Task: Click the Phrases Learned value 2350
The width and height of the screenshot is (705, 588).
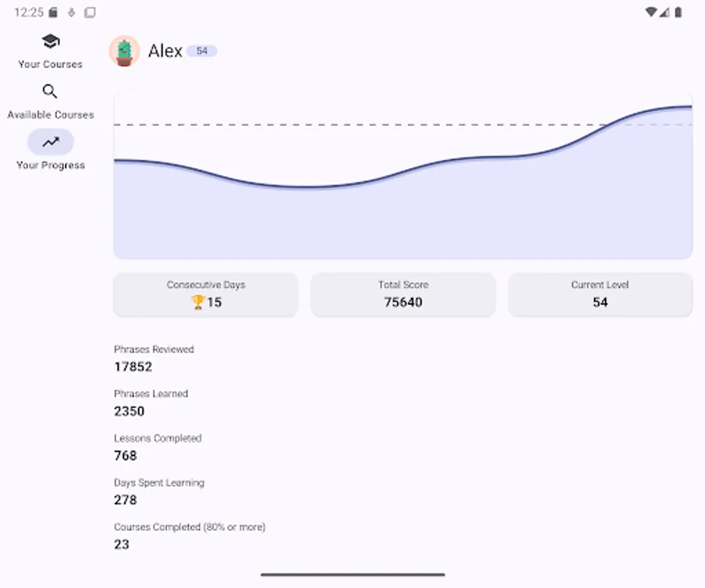Action: point(129,411)
